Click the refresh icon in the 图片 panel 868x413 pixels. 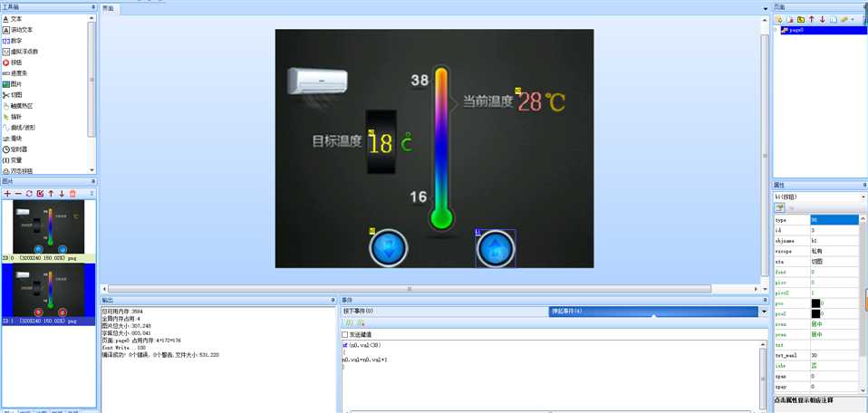point(29,194)
